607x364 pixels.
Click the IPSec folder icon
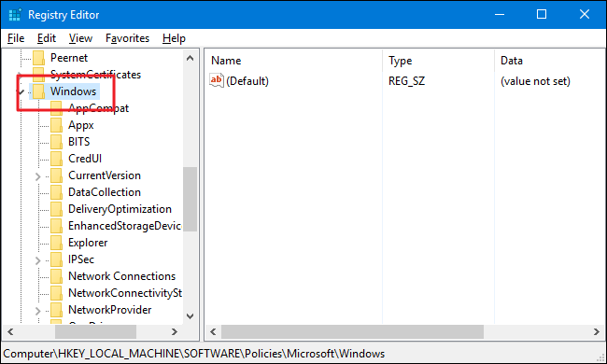[57, 259]
